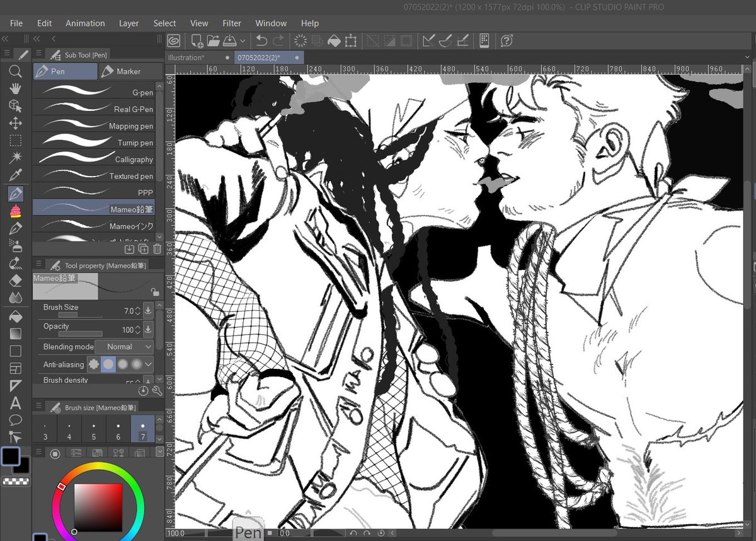Screen dimensions: 756x541
Task: Select the Gradient tool
Action: pos(16,334)
